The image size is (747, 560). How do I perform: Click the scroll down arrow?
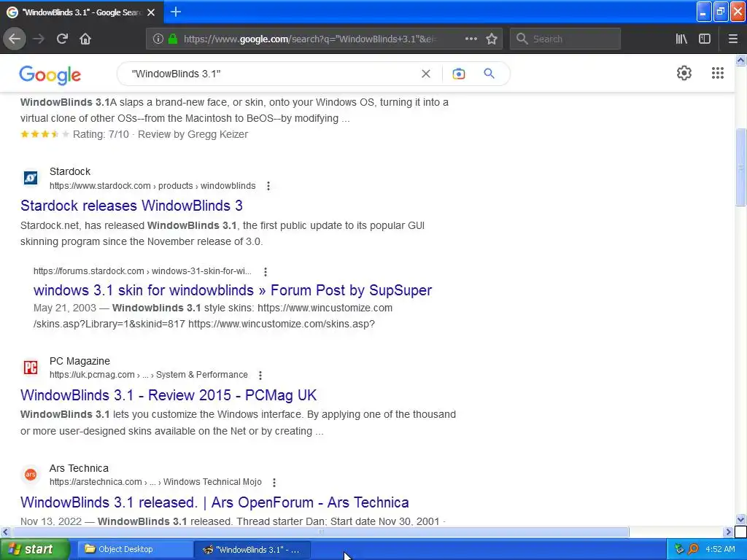click(x=740, y=519)
